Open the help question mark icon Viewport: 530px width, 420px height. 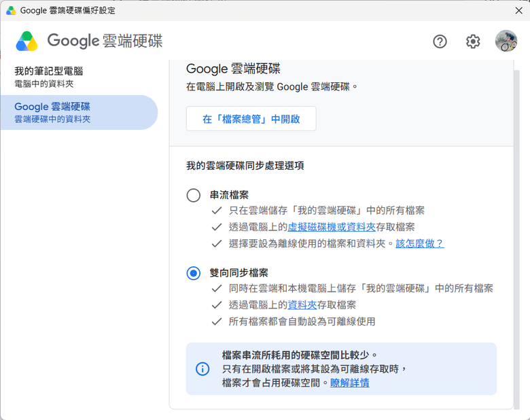[440, 41]
